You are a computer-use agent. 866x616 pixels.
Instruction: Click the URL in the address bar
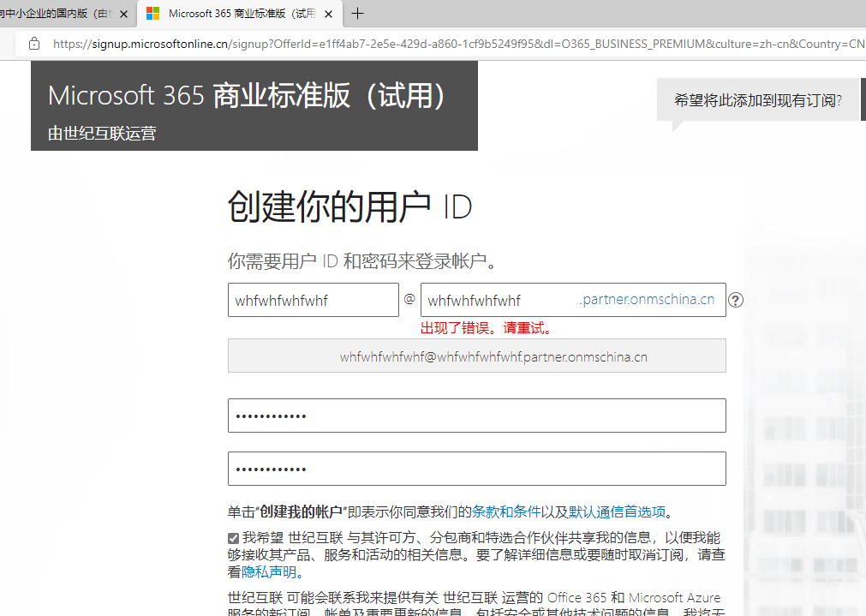(458, 44)
